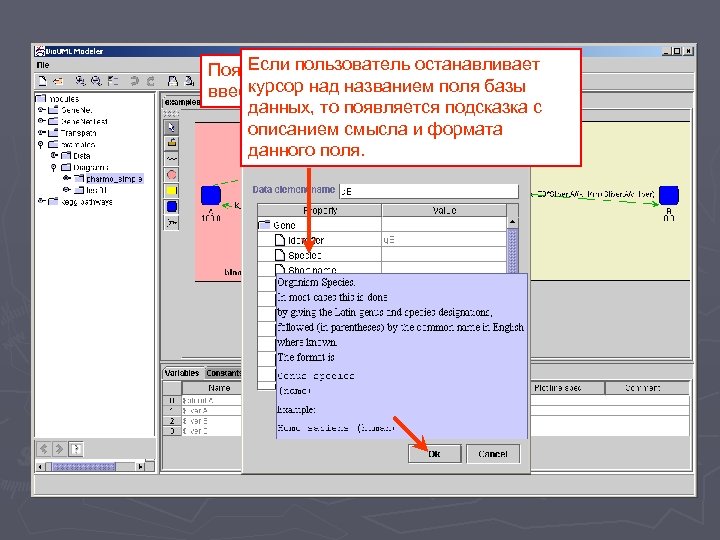This screenshot has height=540, width=720.
Task: Select the yellow square tool in palette
Action: pos(171,190)
